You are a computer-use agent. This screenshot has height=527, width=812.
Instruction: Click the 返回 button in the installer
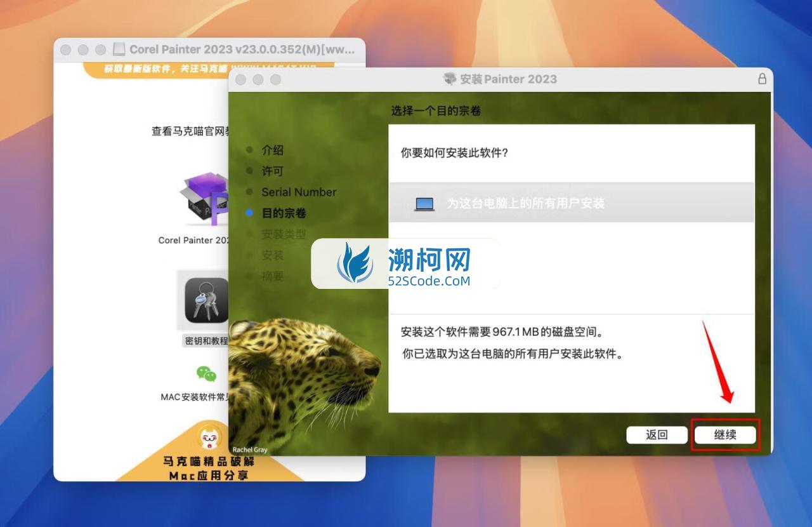[x=657, y=435]
